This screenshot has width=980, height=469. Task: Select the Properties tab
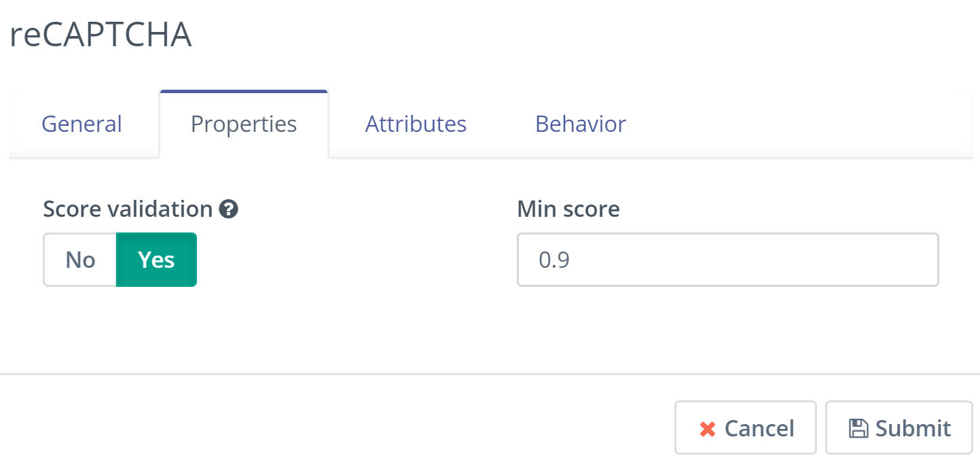[244, 124]
